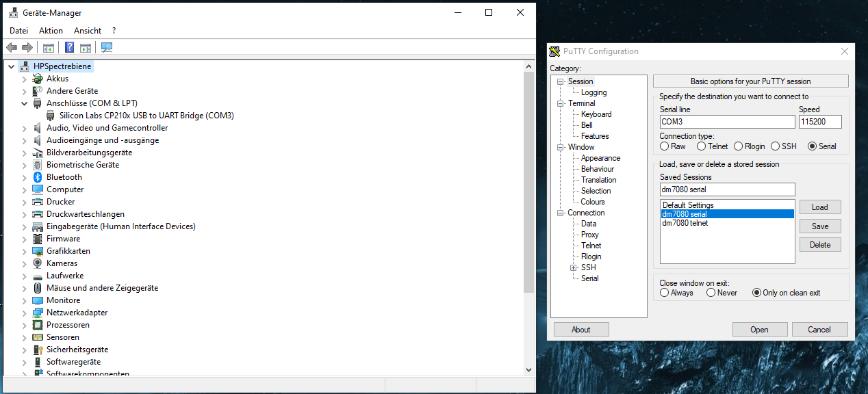Click the blue Help question-mark toolbar icon
The height and width of the screenshot is (394, 868).
click(69, 48)
